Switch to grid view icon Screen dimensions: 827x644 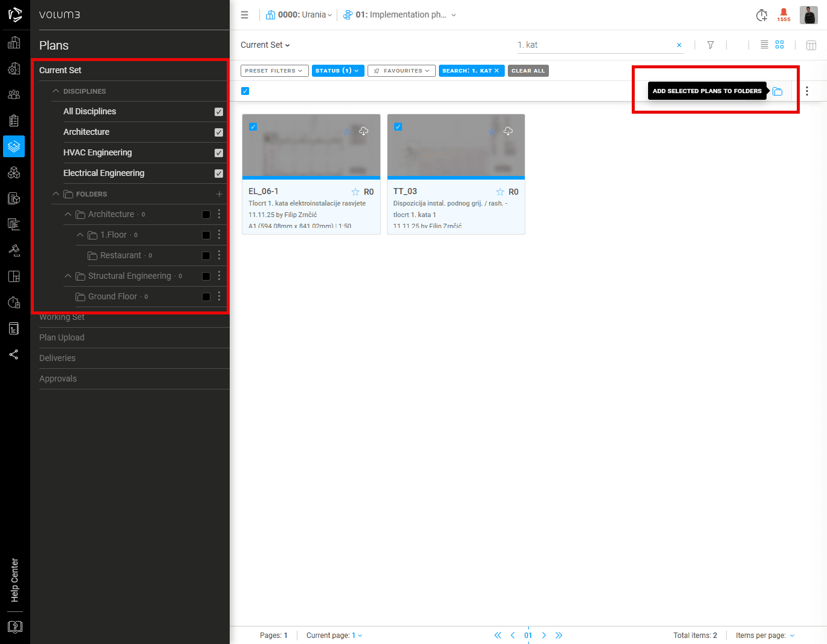click(x=780, y=45)
